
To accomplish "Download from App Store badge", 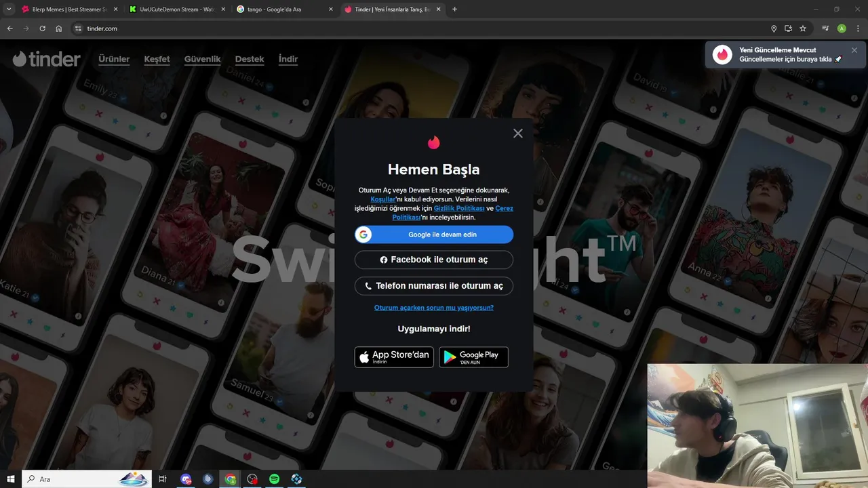I will pos(394,357).
